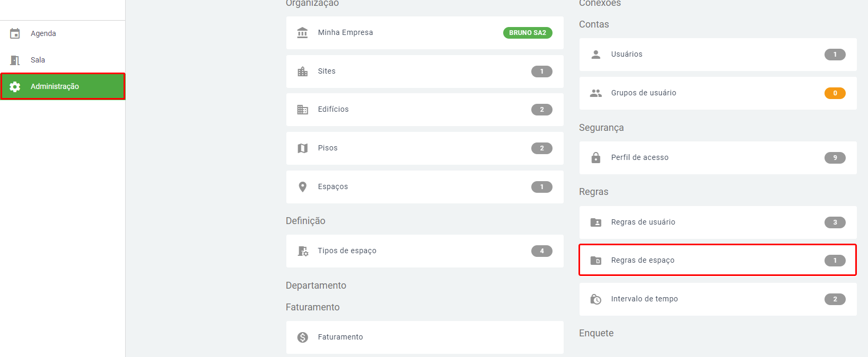Click the Agenda calendar icon
The height and width of the screenshot is (357, 868).
15,33
